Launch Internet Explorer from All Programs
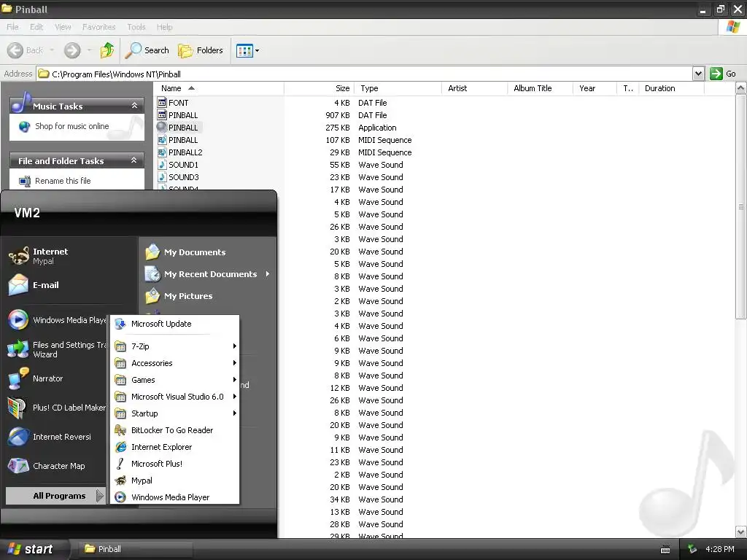 pyautogui.click(x=175, y=447)
